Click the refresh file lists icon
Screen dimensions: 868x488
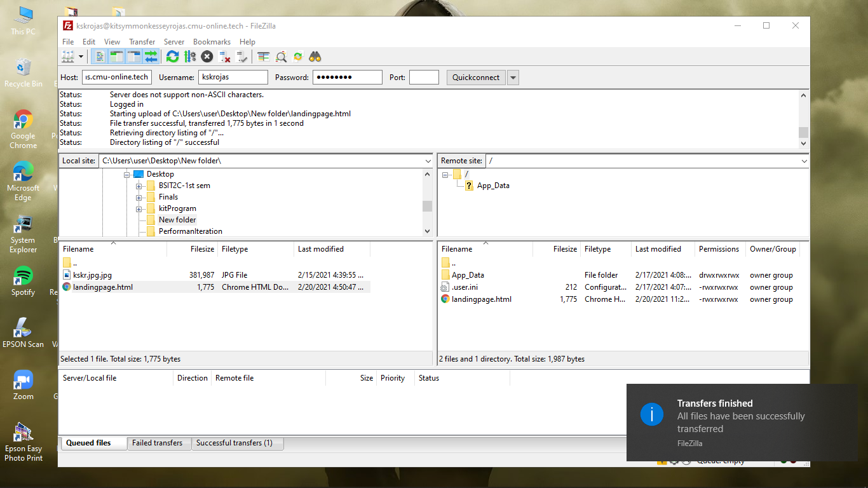[172, 57]
